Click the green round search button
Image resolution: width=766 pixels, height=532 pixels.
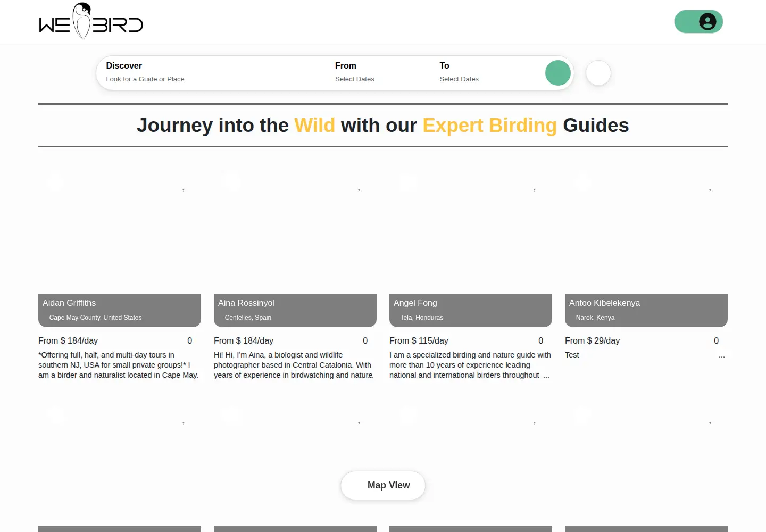coord(558,73)
